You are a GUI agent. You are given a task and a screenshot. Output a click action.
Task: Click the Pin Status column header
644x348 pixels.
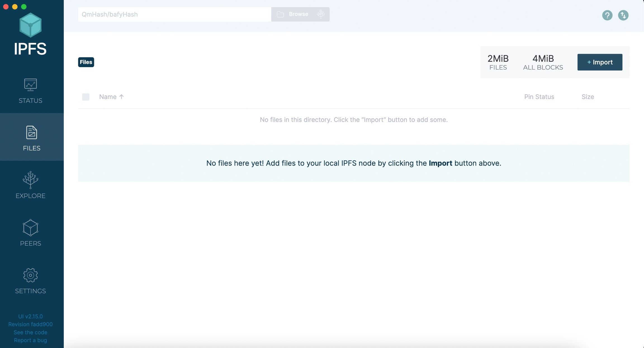539,97
